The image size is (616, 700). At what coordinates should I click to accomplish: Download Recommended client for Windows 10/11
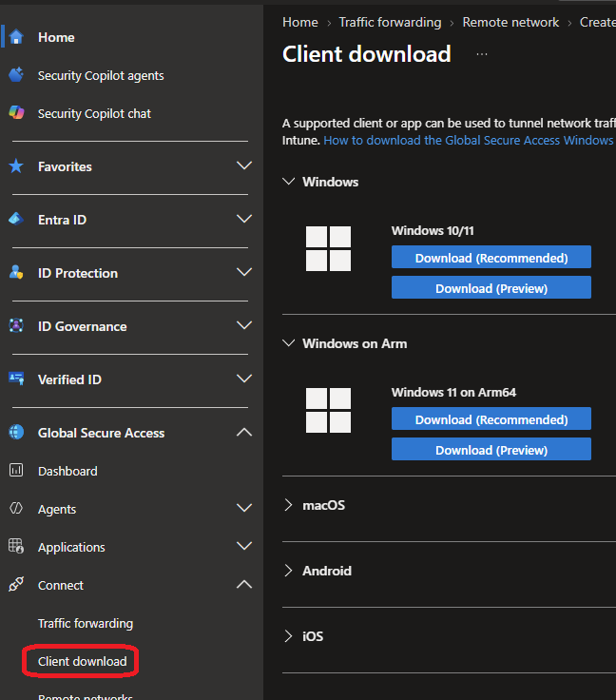pyautogui.click(x=491, y=257)
